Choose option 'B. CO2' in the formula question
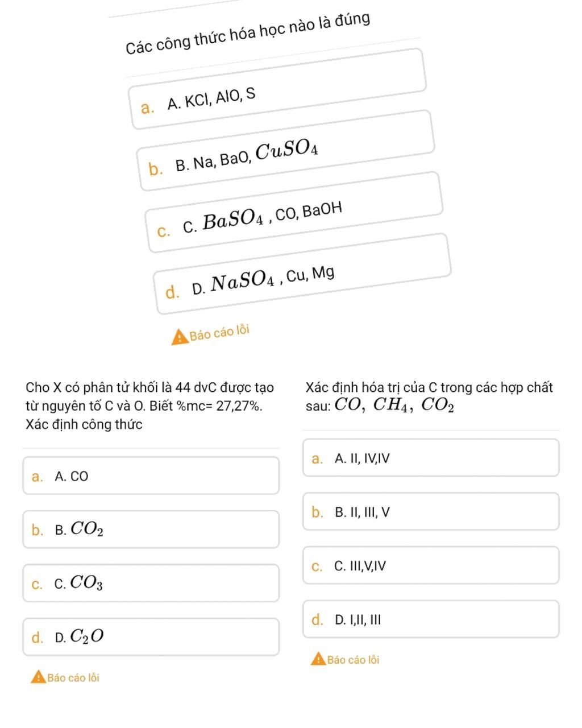Screen dimensions: 582x728 click(151, 529)
